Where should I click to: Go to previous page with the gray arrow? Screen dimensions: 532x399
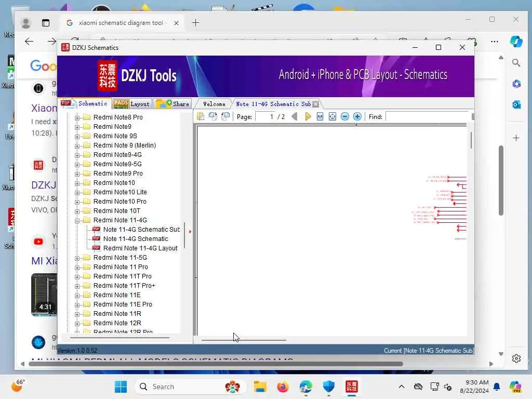click(x=295, y=117)
